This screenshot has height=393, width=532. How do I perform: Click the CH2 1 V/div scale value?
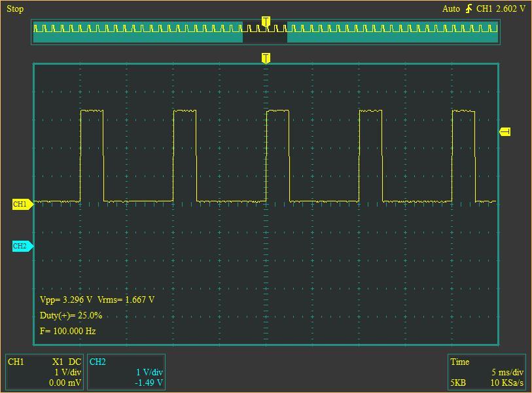point(150,372)
